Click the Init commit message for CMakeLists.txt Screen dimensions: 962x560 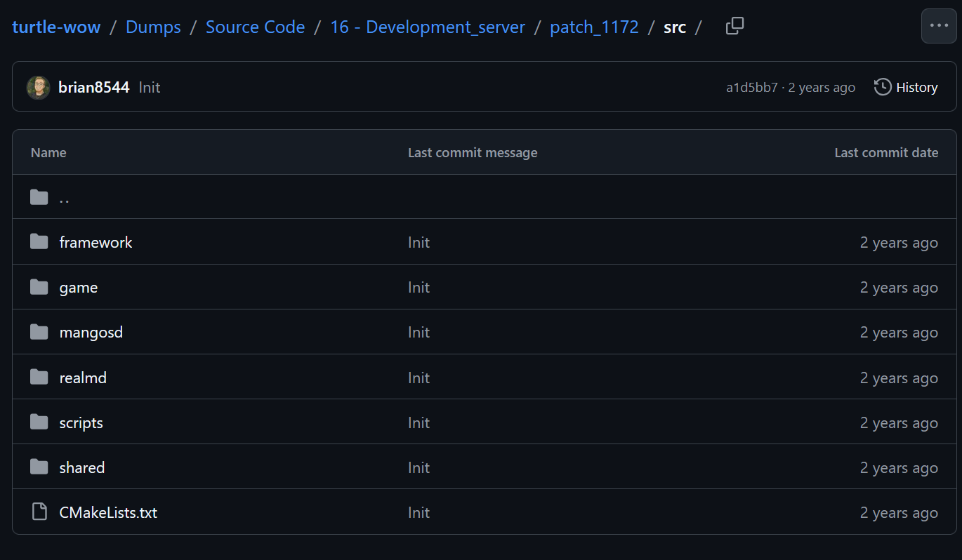pyautogui.click(x=419, y=512)
